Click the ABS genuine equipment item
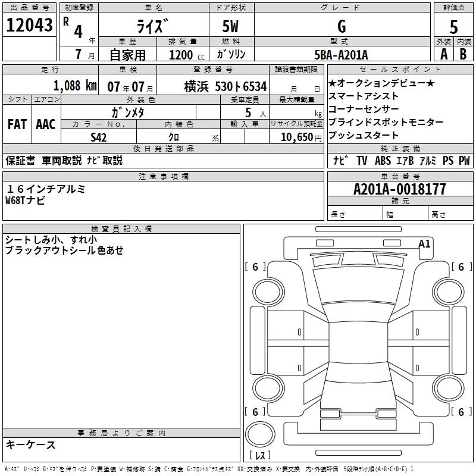The width and height of the screenshot is (476, 476). (383, 160)
